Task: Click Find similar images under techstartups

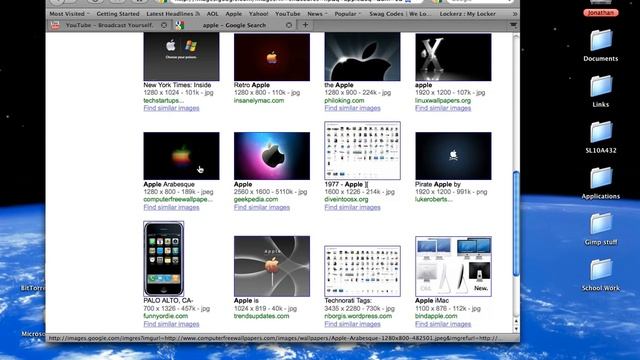Action: [x=171, y=108]
